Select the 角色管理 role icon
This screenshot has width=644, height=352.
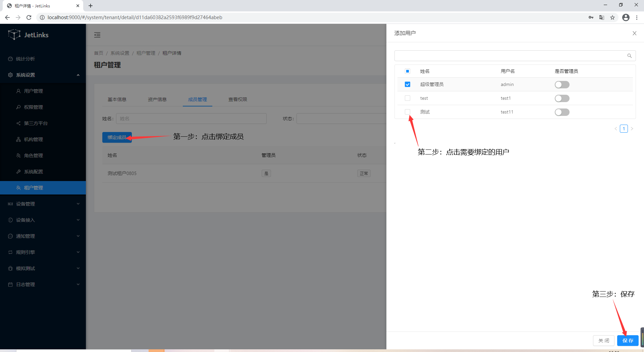point(18,155)
